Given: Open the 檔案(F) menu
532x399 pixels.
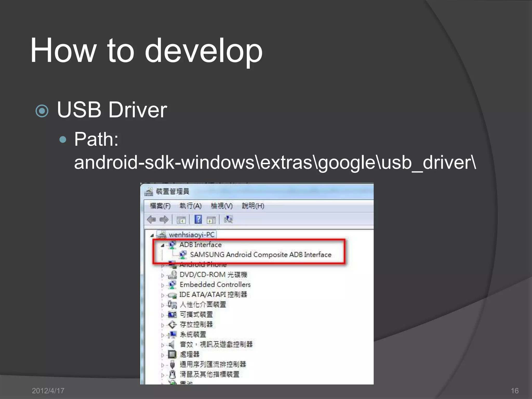Looking at the screenshot, I should coord(160,206).
